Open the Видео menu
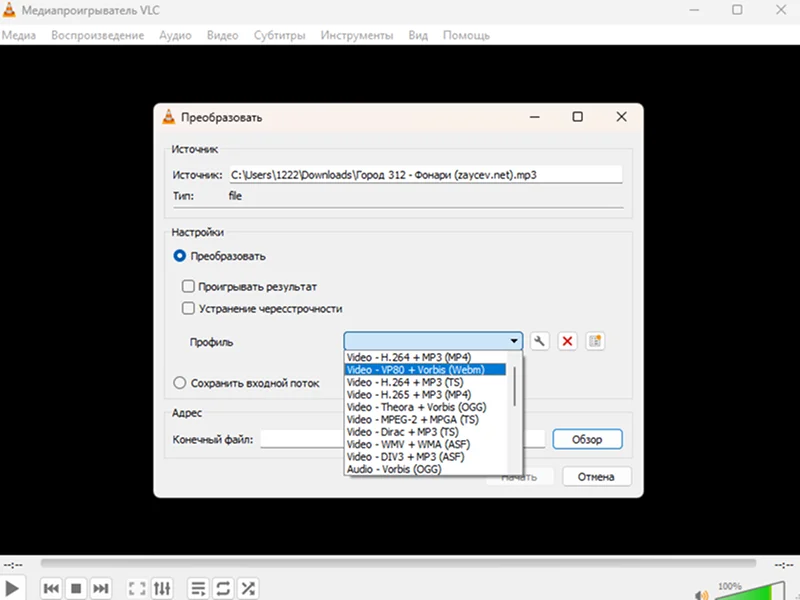The image size is (800, 600). [x=222, y=35]
